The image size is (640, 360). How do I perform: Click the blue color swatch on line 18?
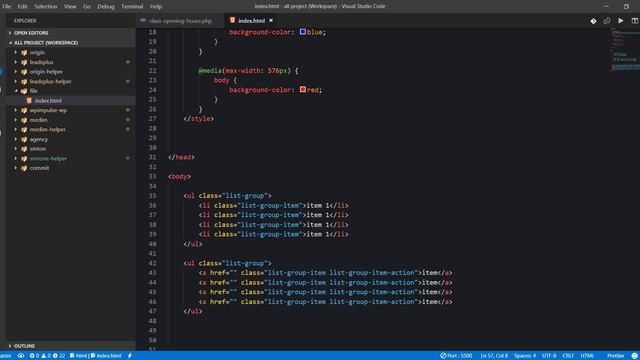pos(303,32)
